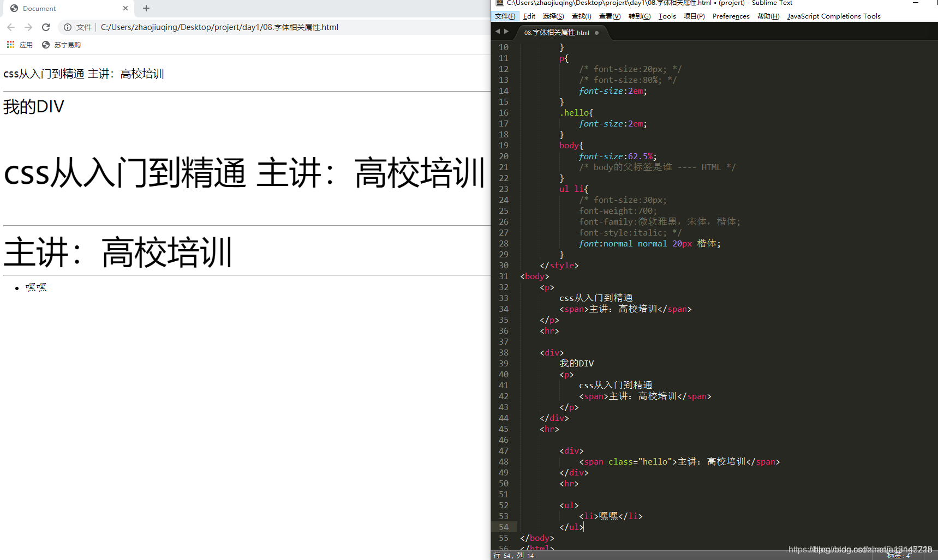Click the first small 'css从入门到精通 主讲' paragraph on page
The image size is (938, 560).
[x=83, y=74]
